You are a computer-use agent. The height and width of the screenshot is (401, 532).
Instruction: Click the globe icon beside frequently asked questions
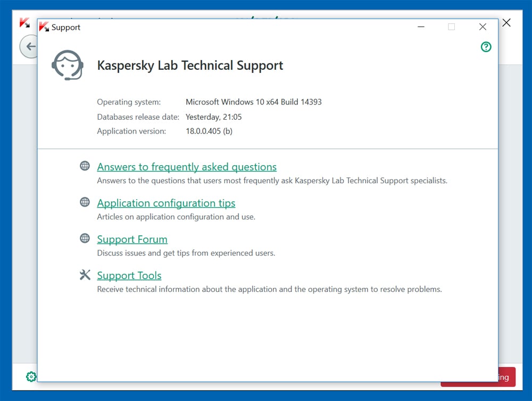[85, 166]
